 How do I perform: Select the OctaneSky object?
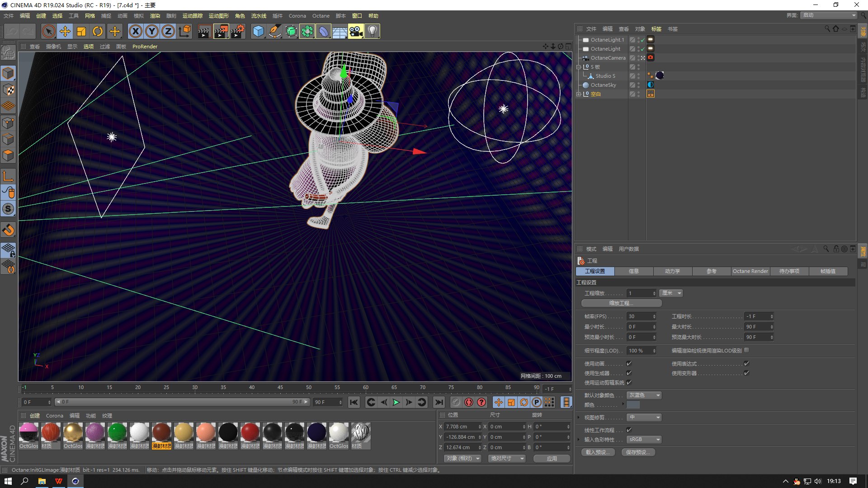pos(603,85)
